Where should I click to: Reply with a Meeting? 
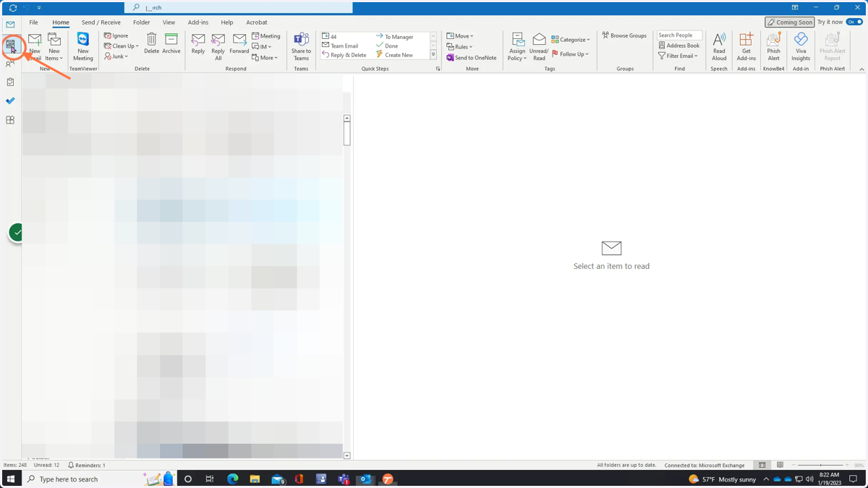[266, 36]
